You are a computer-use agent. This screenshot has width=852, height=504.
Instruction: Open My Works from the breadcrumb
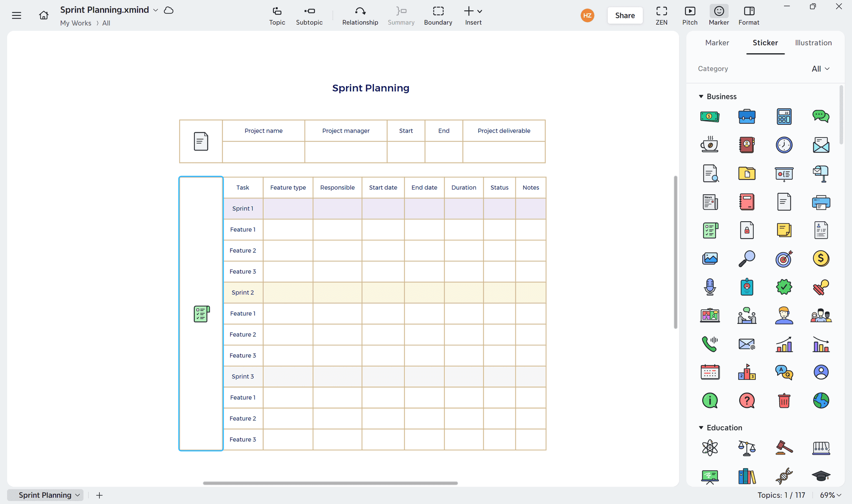[75, 23]
